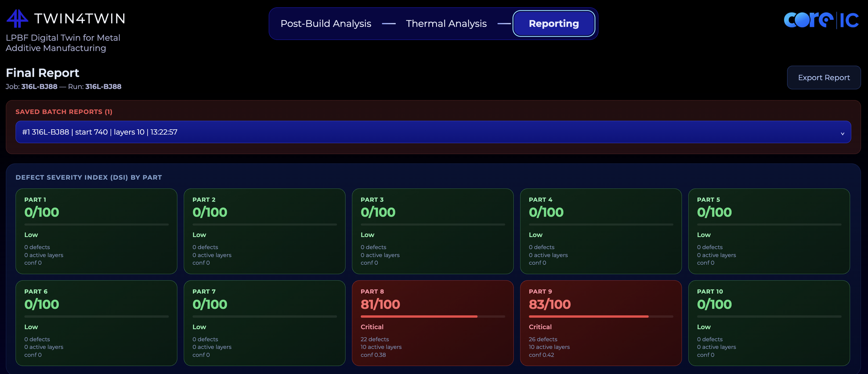Click "10 active layers" in Part 8
Image resolution: width=868 pixels, height=374 pixels.
381,347
